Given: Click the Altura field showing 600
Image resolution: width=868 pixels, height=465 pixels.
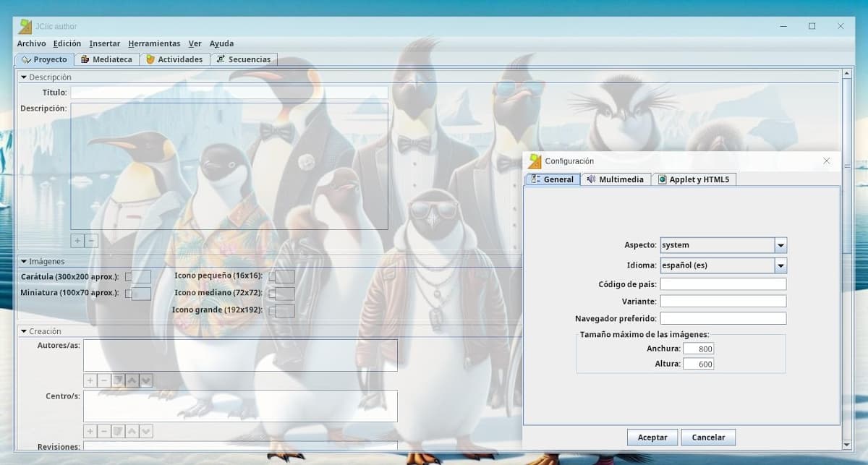Looking at the screenshot, I should point(698,364).
